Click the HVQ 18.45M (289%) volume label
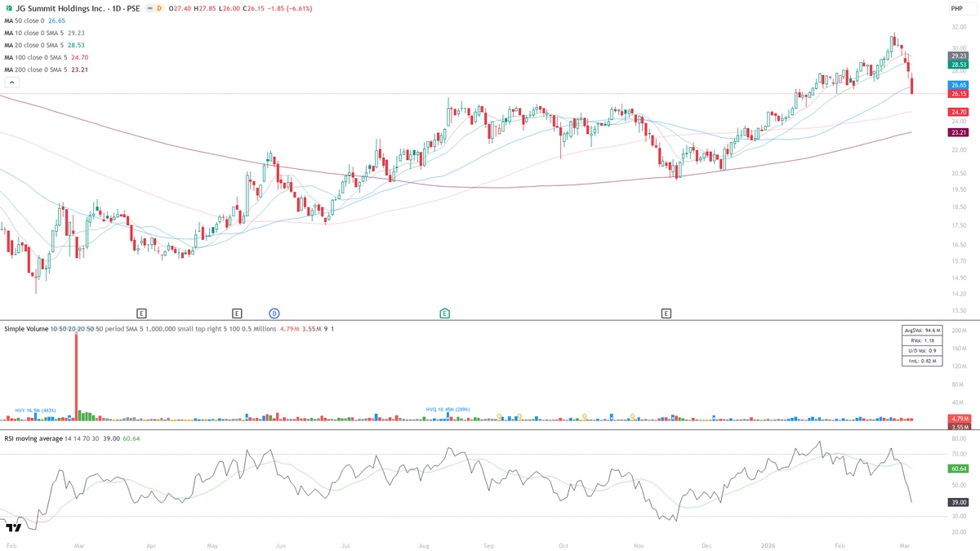Image resolution: width=980 pixels, height=551 pixels. (448, 410)
